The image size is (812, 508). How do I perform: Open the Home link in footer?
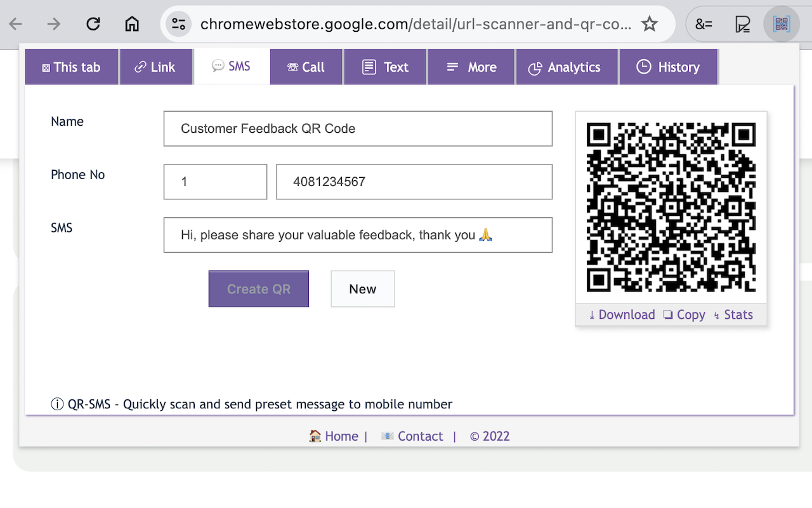pyautogui.click(x=334, y=436)
